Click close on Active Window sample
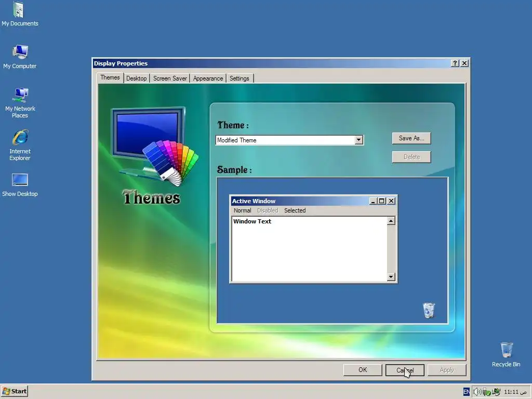Viewport: 532px width, 399px height. (x=391, y=201)
